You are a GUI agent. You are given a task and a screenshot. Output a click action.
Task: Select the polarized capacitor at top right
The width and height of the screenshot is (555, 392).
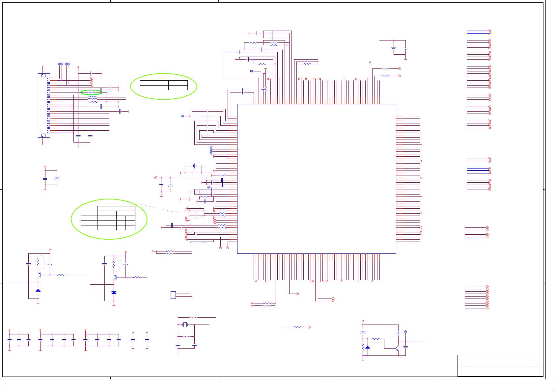click(394, 48)
